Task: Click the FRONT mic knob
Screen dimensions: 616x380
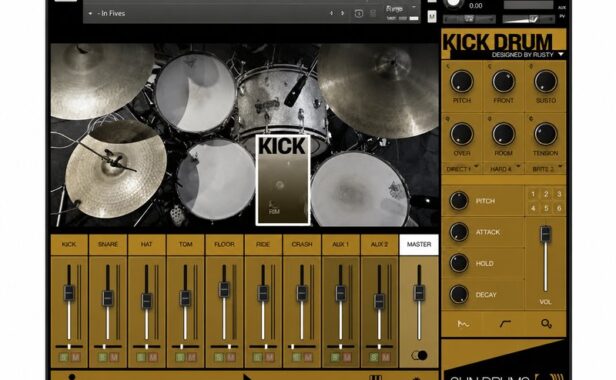Action: tap(504, 81)
